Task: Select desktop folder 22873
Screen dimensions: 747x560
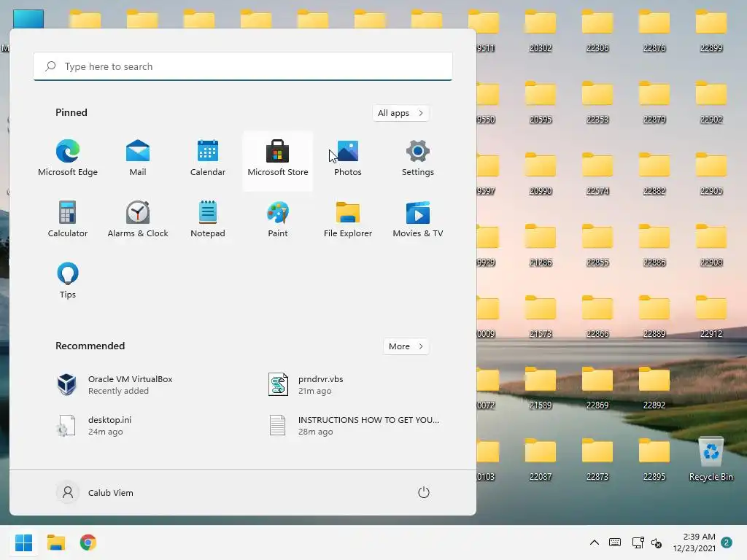Action: tap(597, 459)
